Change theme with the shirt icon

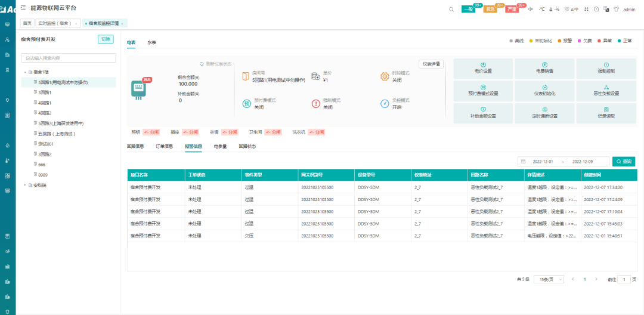tap(615, 9)
